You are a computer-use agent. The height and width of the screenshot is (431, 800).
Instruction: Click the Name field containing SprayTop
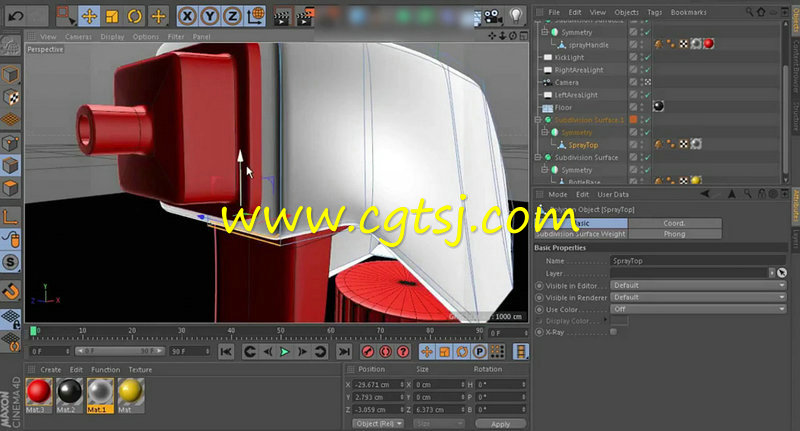[698, 261]
